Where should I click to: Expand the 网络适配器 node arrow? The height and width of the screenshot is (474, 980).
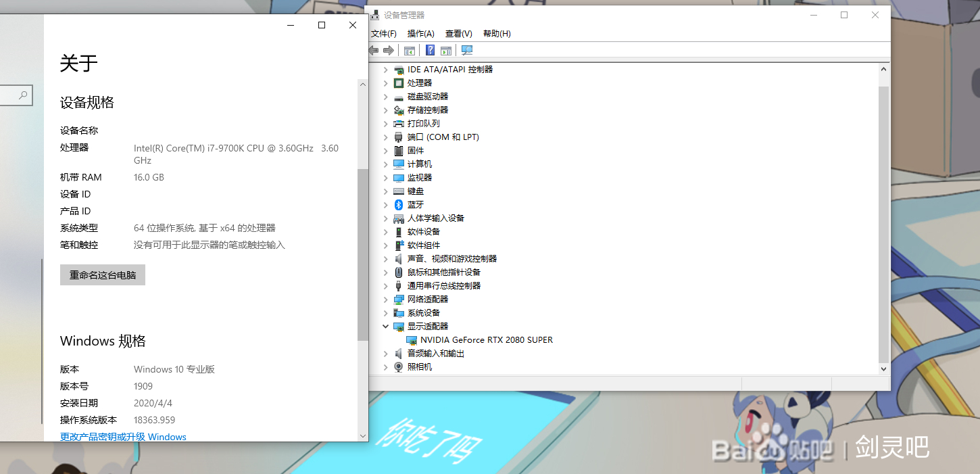click(386, 300)
